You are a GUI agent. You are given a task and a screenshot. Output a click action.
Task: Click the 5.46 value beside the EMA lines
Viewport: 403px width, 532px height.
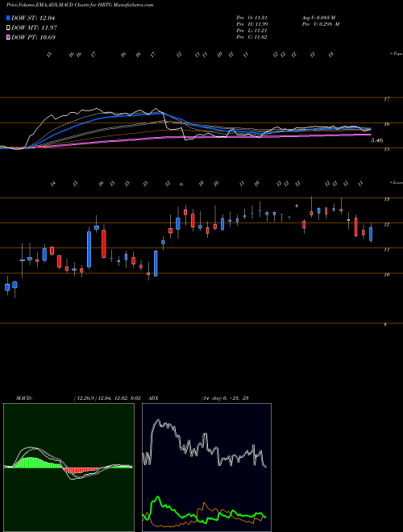point(377,139)
